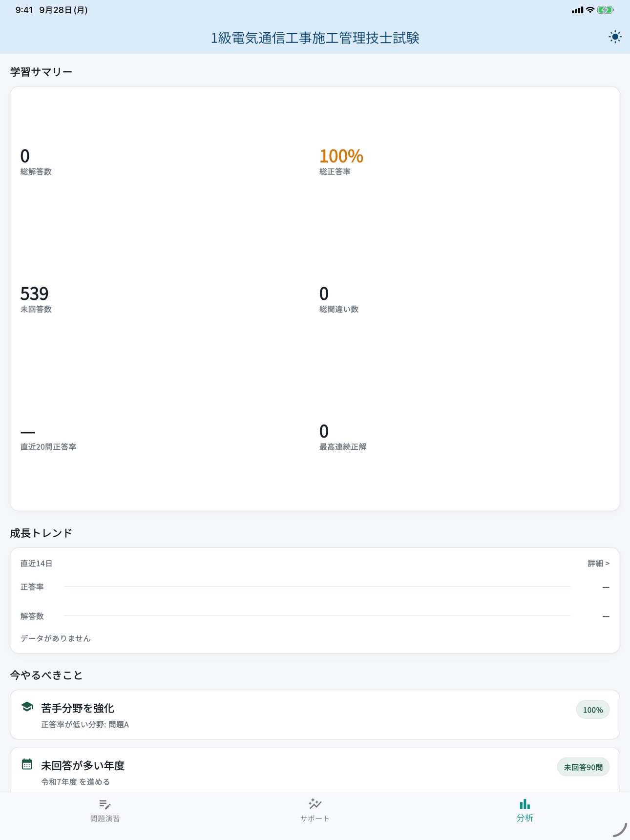Switch to the サポート tab
The image size is (630, 840).
[315, 811]
